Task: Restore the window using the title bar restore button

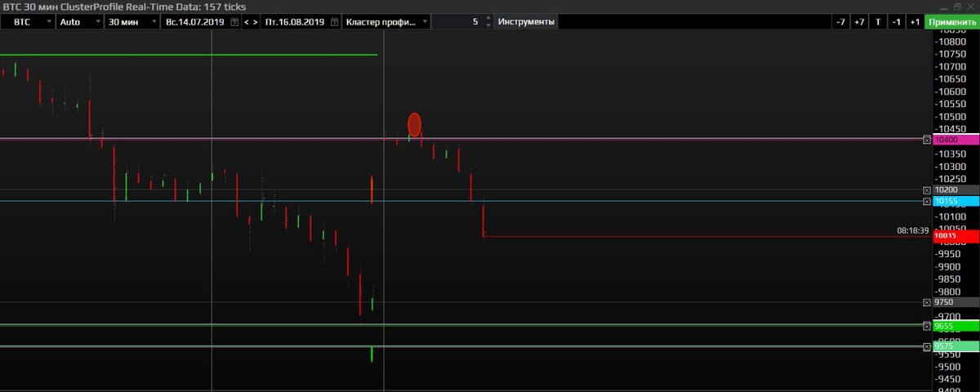Action: point(955,6)
